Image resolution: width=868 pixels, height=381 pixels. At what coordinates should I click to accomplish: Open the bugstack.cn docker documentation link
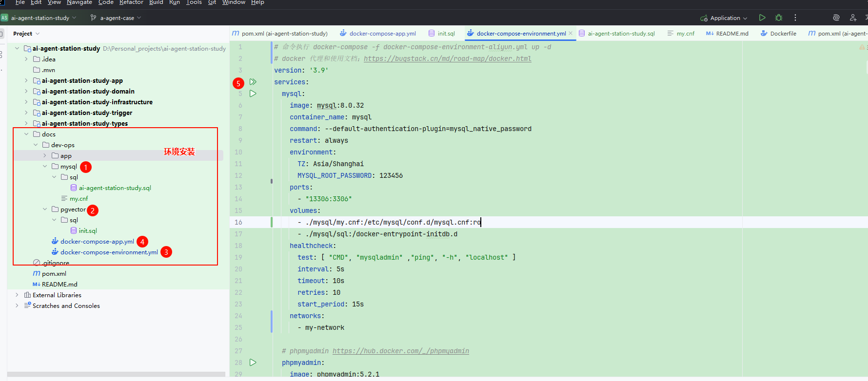point(447,59)
